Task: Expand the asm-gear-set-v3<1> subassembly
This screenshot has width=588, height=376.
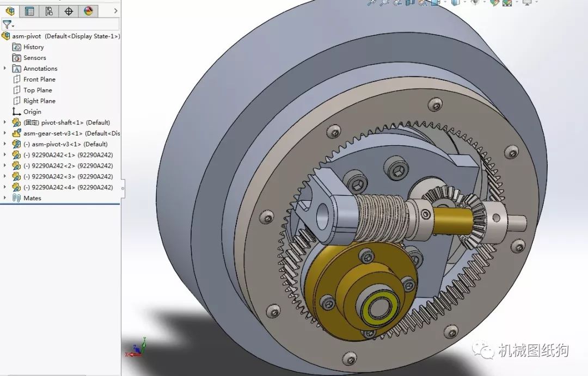Action: pos(4,133)
